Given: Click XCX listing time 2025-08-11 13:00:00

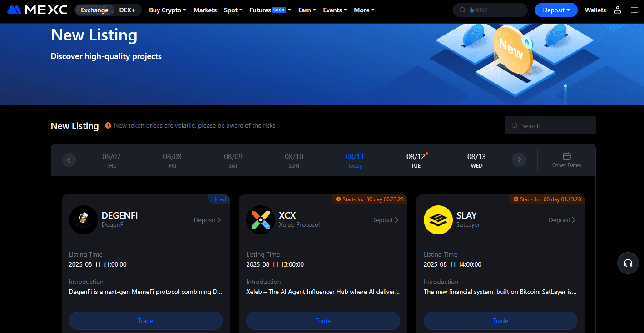Looking at the screenshot, I should tap(275, 264).
